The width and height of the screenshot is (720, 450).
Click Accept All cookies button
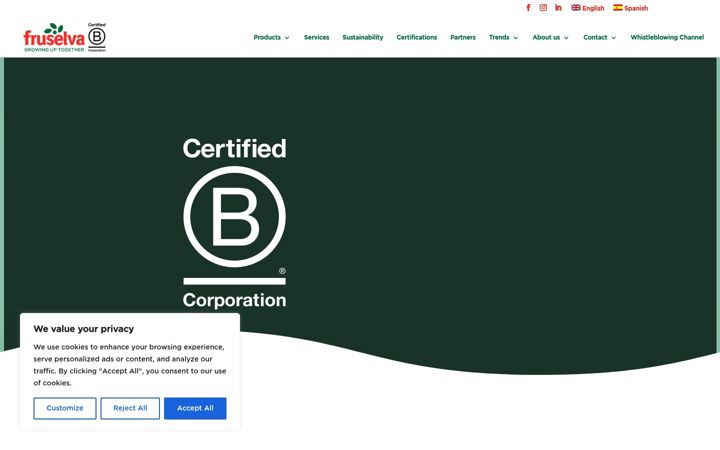point(195,408)
